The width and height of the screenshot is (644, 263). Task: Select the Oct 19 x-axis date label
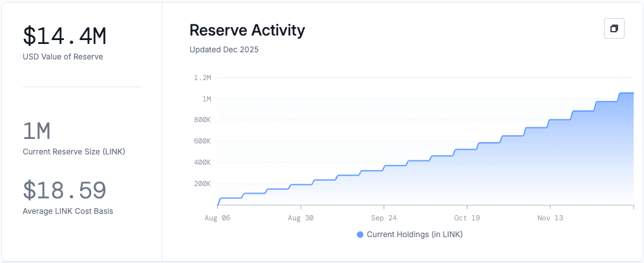click(466, 218)
